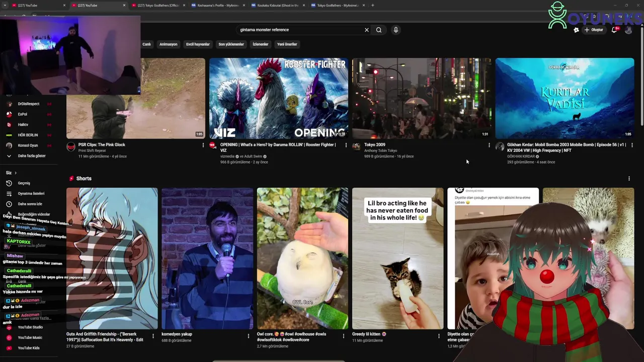Click the VIZ channel avatar

(x=213, y=146)
